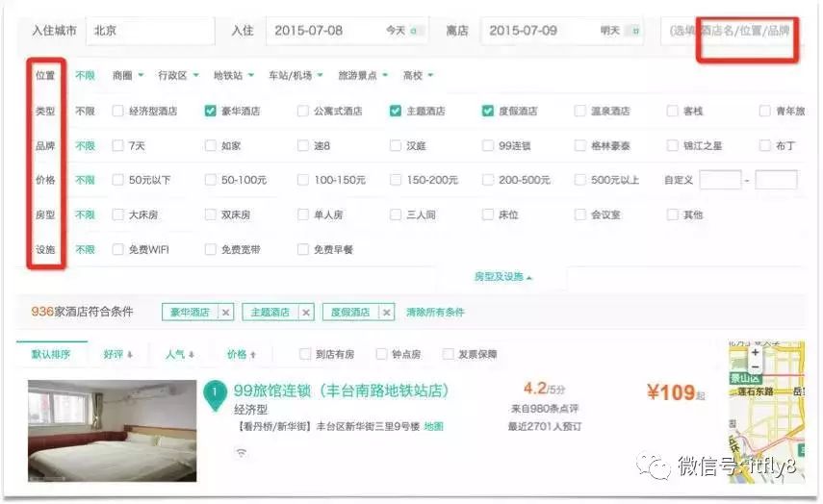Viewport: 823px width, 504px height.
Task: Check the 经济型酒店 checkbox
Action: pyautogui.click(x=118, y=111)
